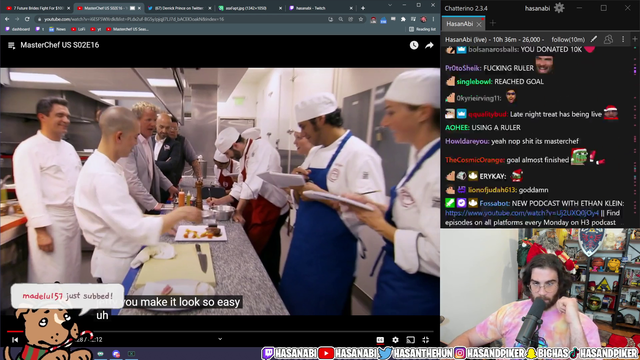This screenshot has height=360, width=640.
Task: Open moderation mode sword icon
Action: (x=594, y=40)
